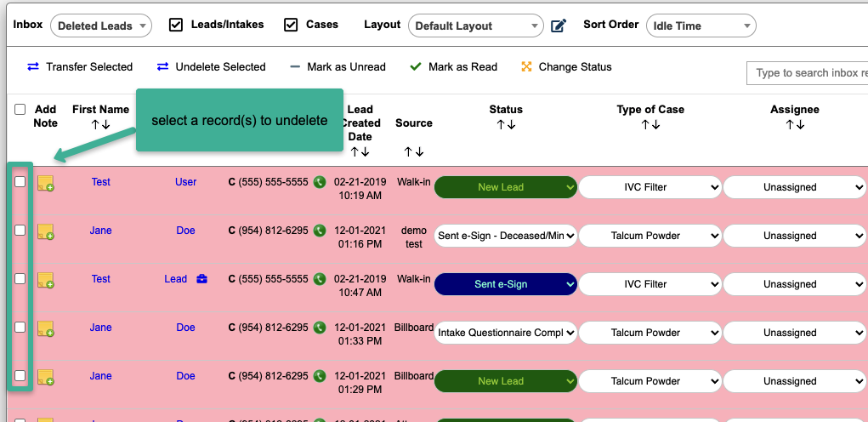Sort Assignee column ascending up arrow
The height and width of the screenshot is (422, 868).
pyautogui.click(x=790, y=124)
